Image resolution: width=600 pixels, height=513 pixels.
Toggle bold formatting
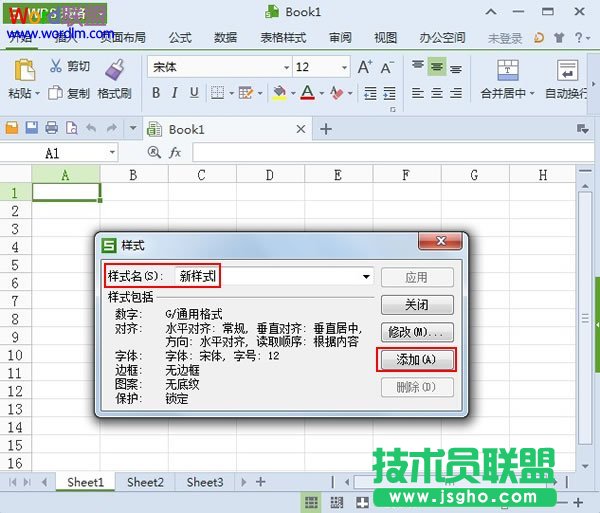[156, 93]
